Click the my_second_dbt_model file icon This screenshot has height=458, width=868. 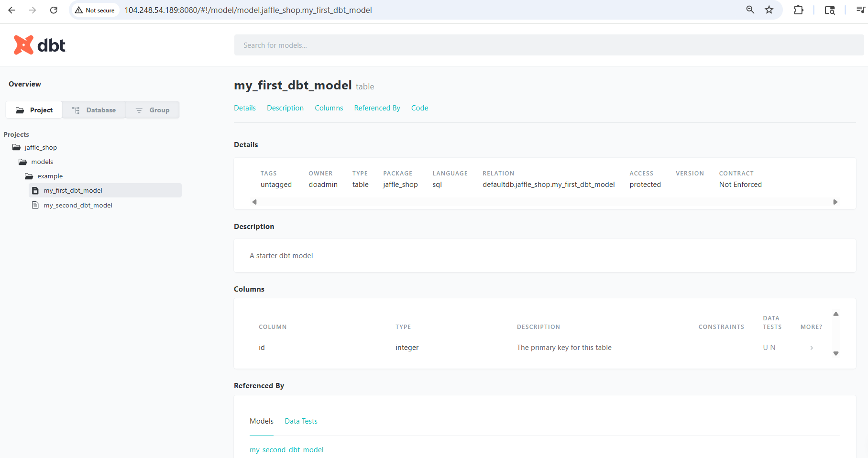pyautogui.click(x=35, y=205)
